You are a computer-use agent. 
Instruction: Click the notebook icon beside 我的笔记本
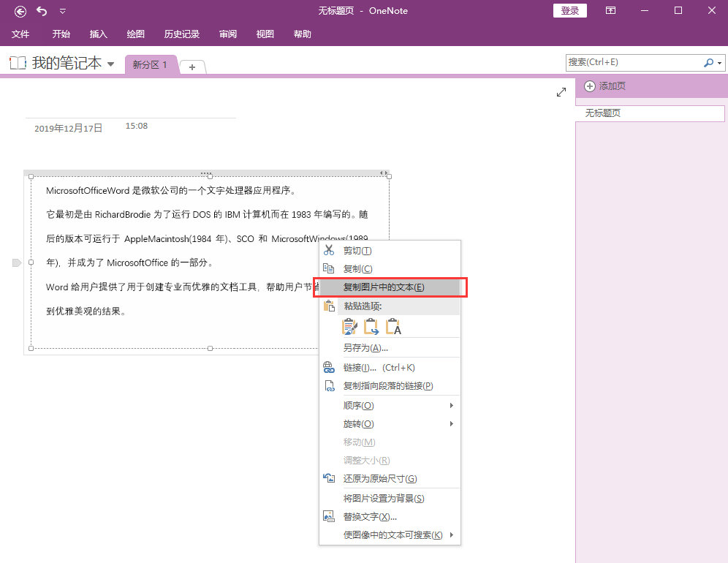(18, 63)
